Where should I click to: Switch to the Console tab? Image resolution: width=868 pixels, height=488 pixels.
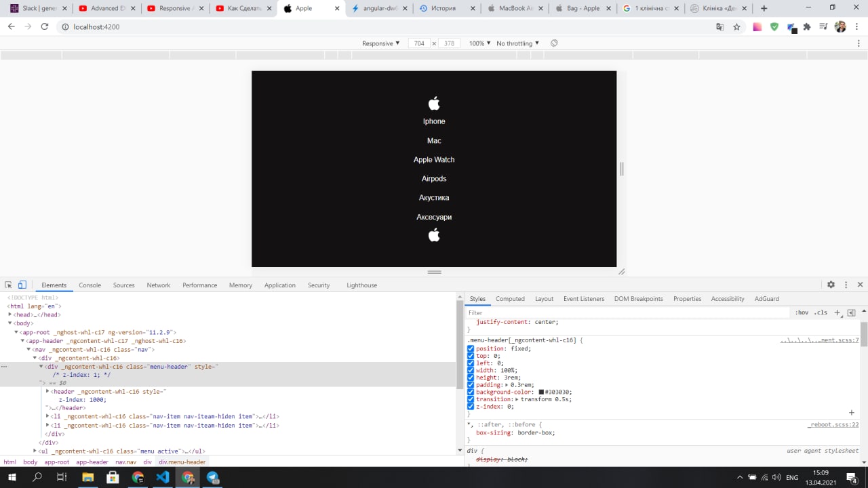tap(90, 285)
